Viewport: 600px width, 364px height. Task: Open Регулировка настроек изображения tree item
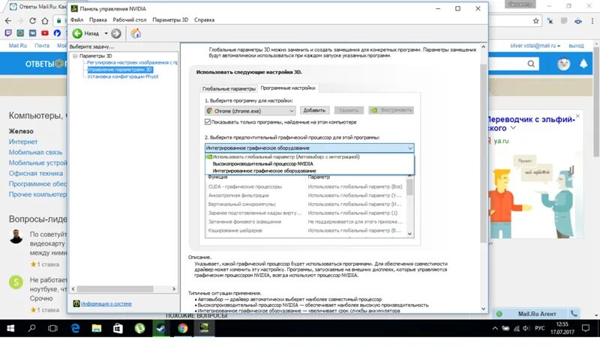point(133,62)
